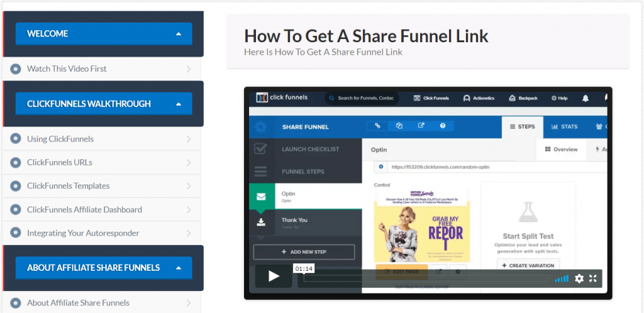Viewport: 644px width, 313px height.
Task: Click the chevron beside ClickFunnels Templates
Action: pos(189,186)
